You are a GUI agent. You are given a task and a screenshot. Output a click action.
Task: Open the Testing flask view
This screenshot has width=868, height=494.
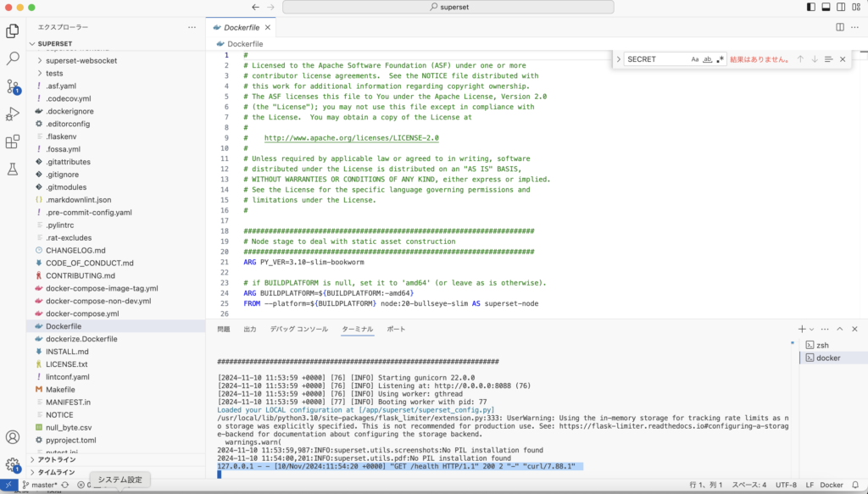point(12,169)
